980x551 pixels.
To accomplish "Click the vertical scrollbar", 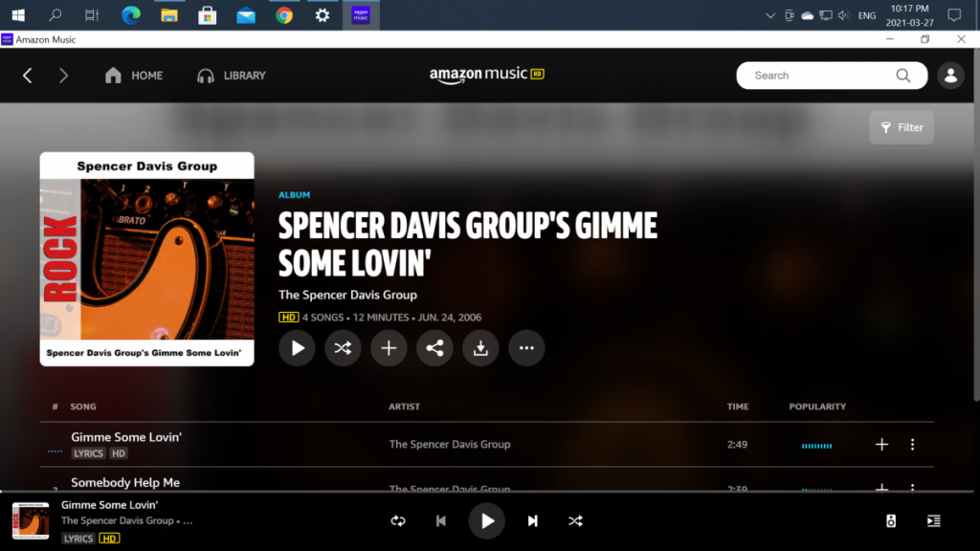I will [x=976, y=225].
